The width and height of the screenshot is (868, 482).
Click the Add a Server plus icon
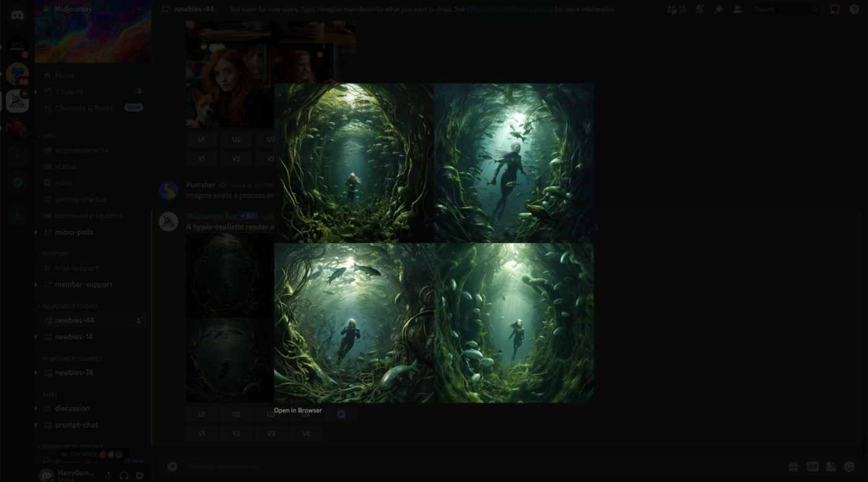(x=17, y=156)
